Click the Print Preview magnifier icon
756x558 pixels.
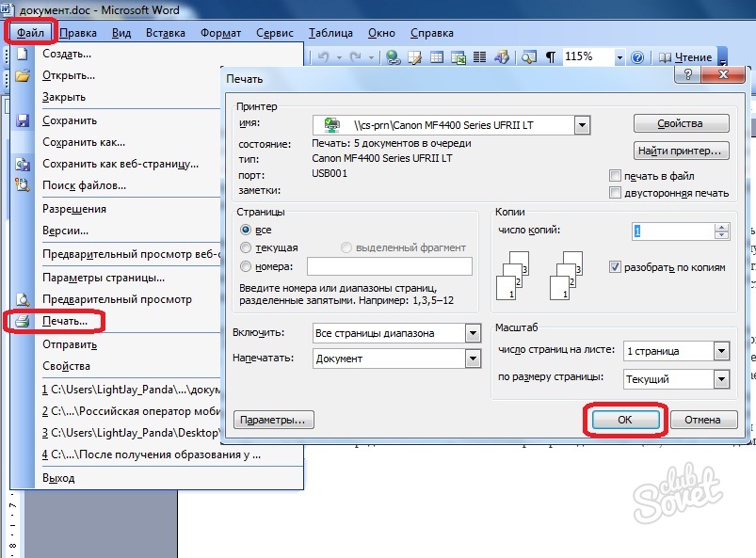point(23,299)
